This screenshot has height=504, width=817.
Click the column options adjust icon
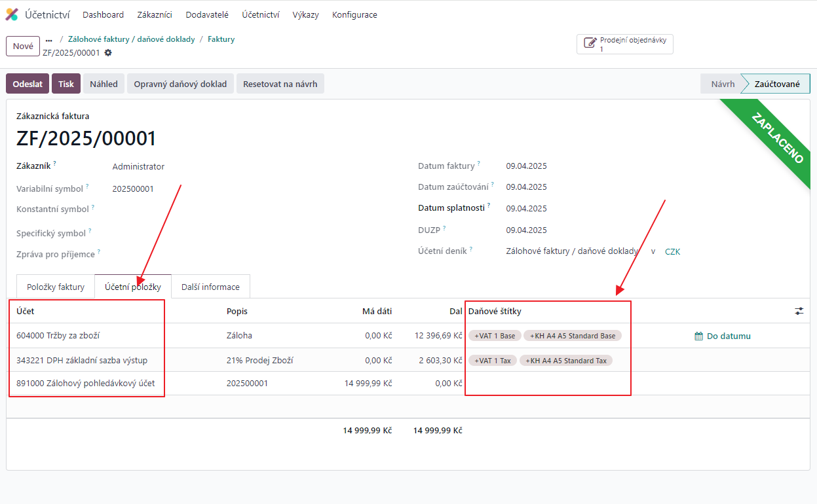coord(799,312)
